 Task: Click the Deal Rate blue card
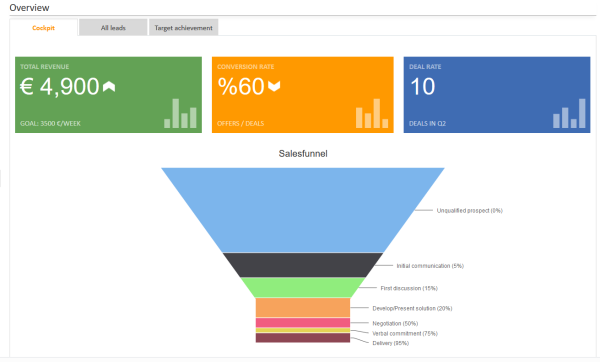tap(497, 95)
